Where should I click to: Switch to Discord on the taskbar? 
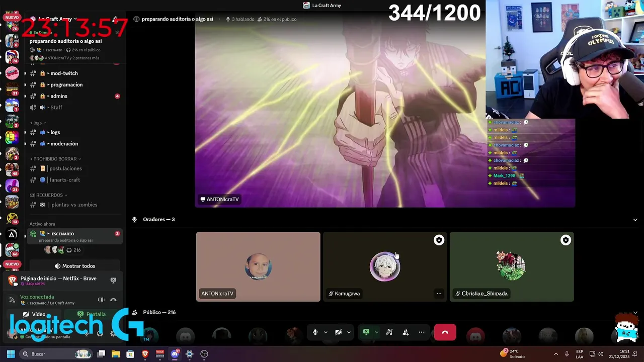(175, 354)
